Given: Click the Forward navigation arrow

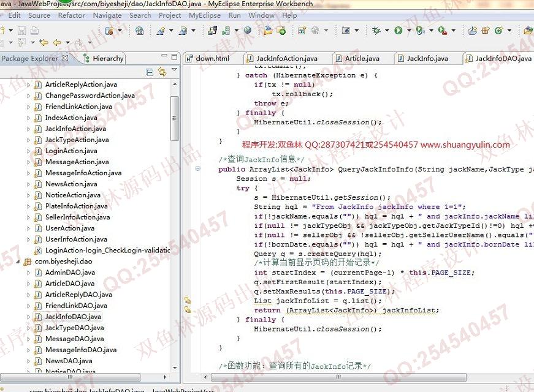Looking at the screenshot, I should click(78, 42).
